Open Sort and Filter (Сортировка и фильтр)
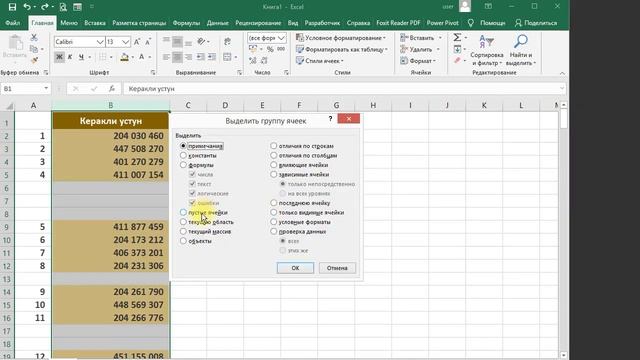 487,51
